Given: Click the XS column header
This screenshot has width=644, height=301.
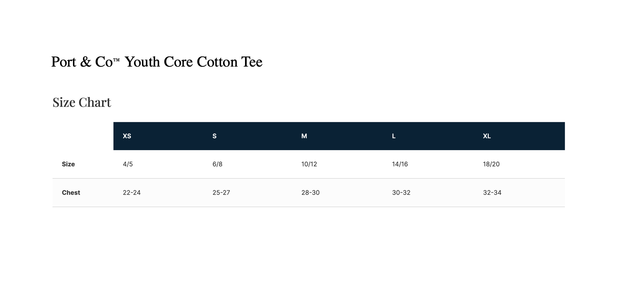Looking at the screenshot, I should pyautogui.click(x=127, y=136).
